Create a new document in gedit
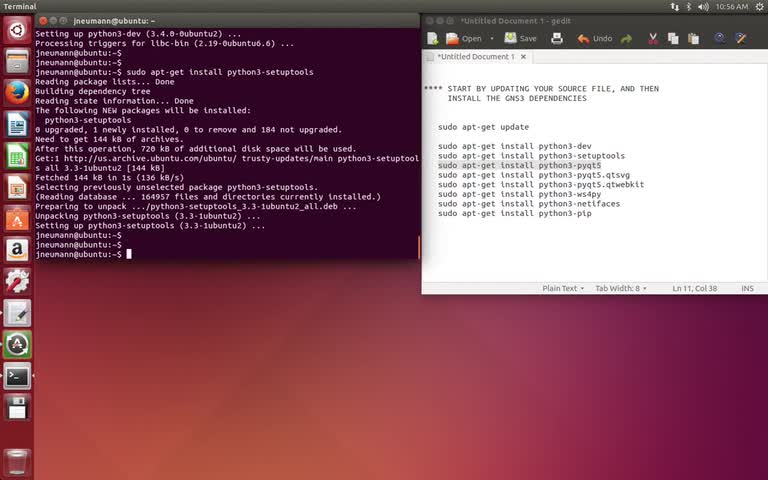This screenshot has height=480, width=768. (432, 38)
